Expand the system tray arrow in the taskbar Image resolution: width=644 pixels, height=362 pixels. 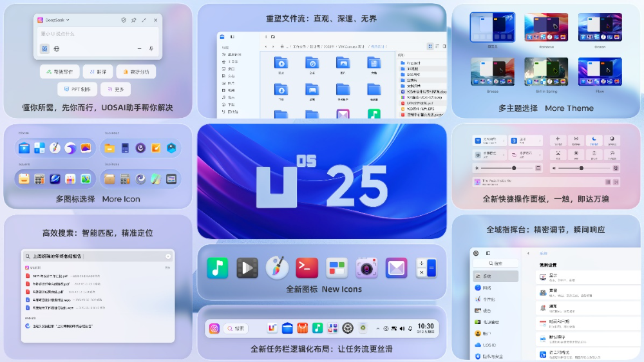tap(378, 329)
